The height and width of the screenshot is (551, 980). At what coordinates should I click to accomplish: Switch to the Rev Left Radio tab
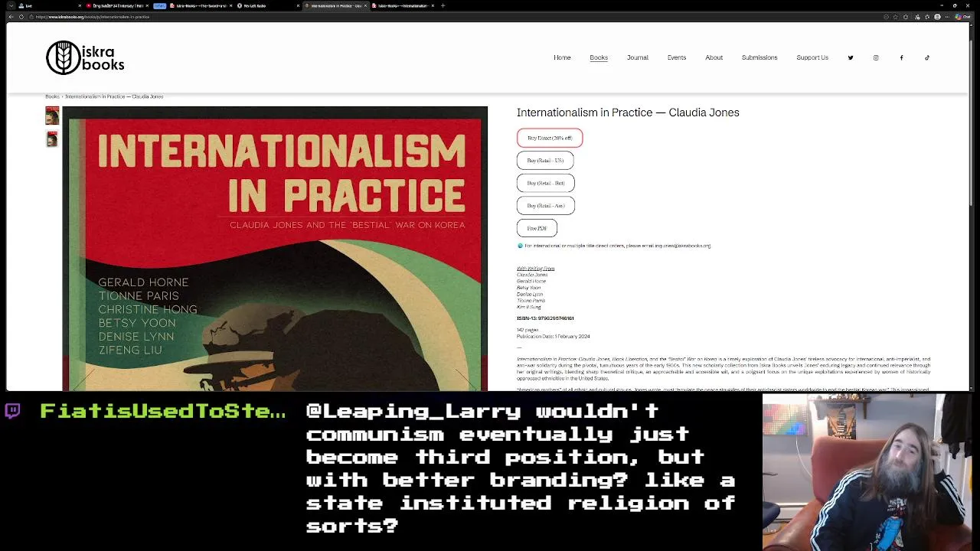tap(268, 5)
